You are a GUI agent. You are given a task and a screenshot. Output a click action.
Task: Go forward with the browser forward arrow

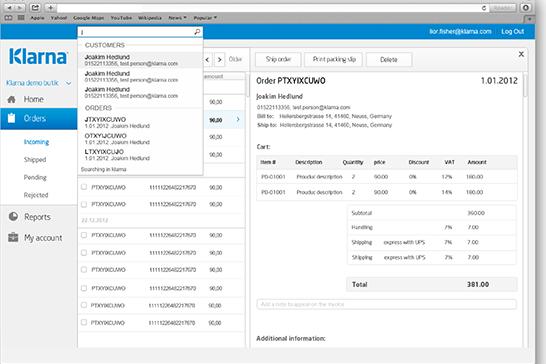pyautogui.click(x=20, y=8)
